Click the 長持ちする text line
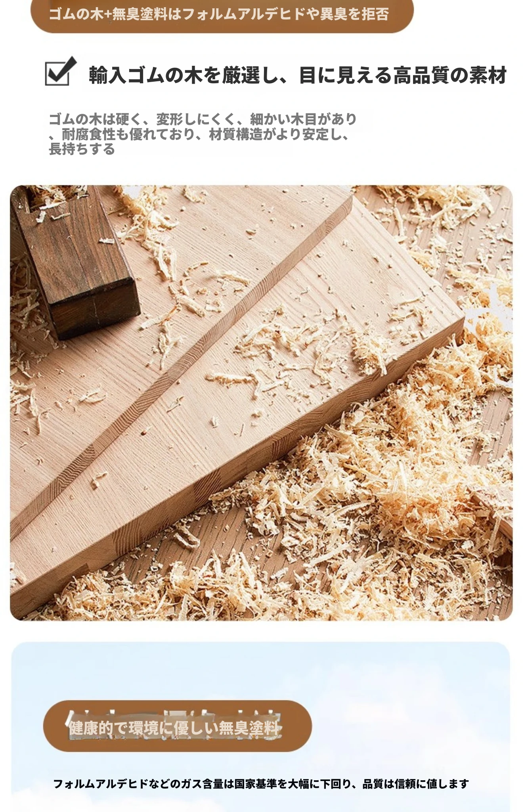This screenshot has height=812, width=524. (x=82, y=149)
